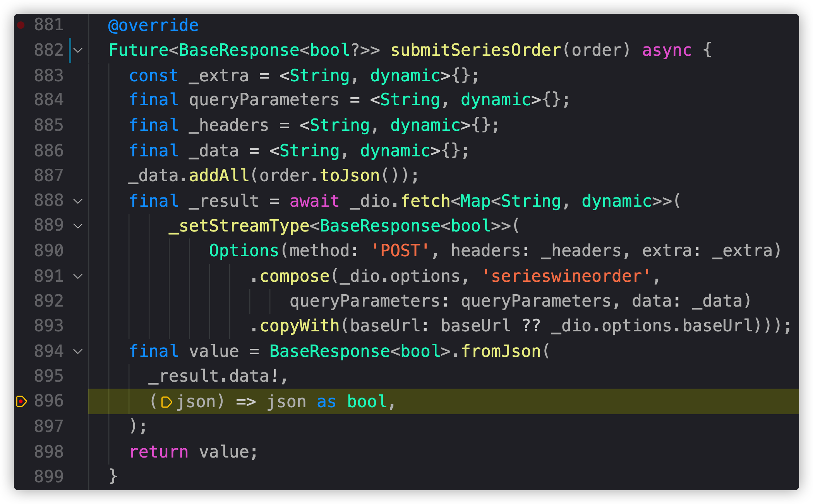Screen dimensions: 813x504
Task: Place cursor on the return keyword
Action: pos(159,452)
